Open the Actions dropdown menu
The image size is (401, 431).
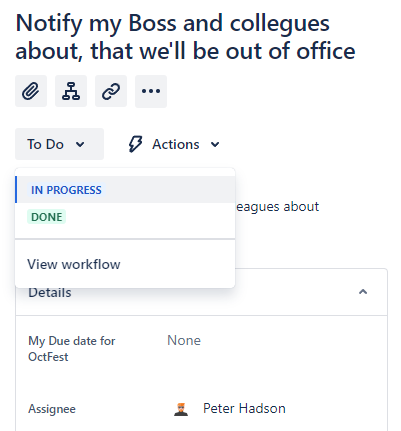tap(174, 144)
